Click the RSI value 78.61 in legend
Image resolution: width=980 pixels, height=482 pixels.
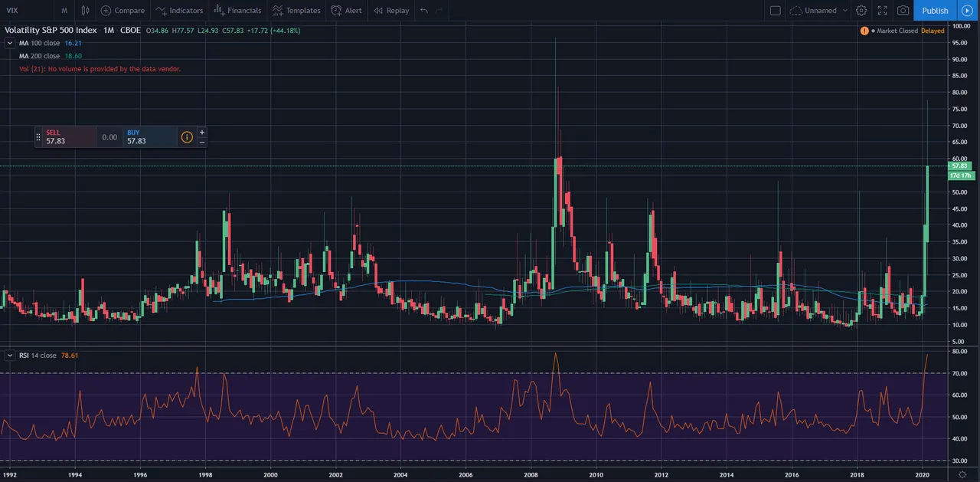click(69, 356)
